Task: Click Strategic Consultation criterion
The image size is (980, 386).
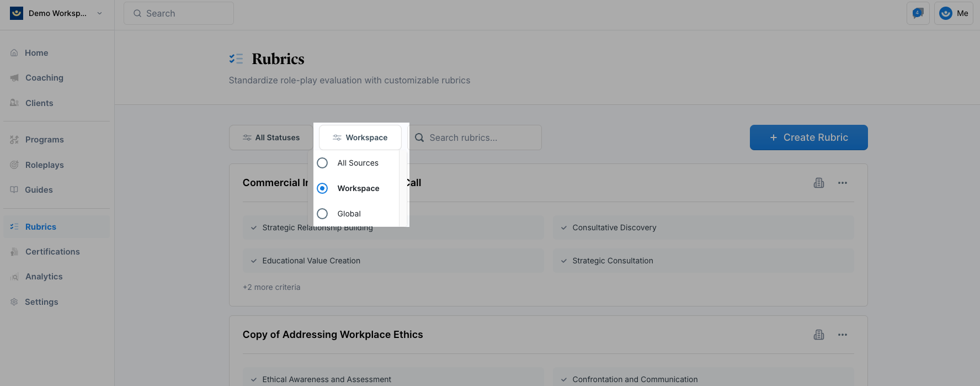Action: [x=704, y=261]
